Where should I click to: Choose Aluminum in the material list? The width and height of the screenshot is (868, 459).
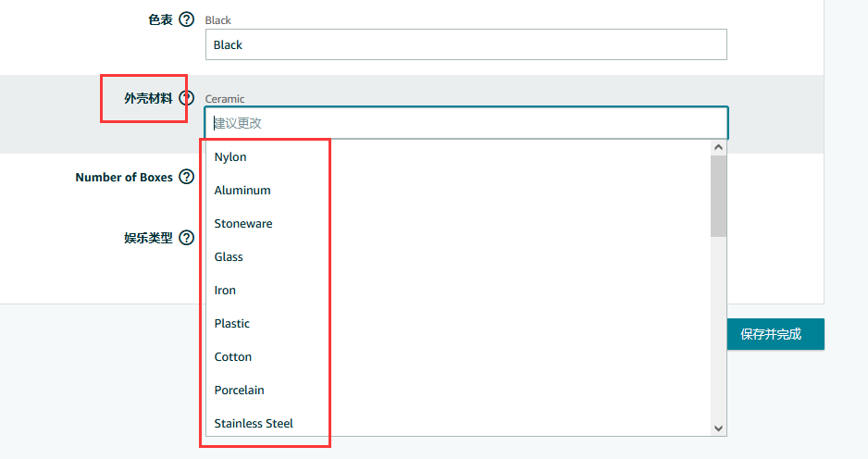pos(242,191)
